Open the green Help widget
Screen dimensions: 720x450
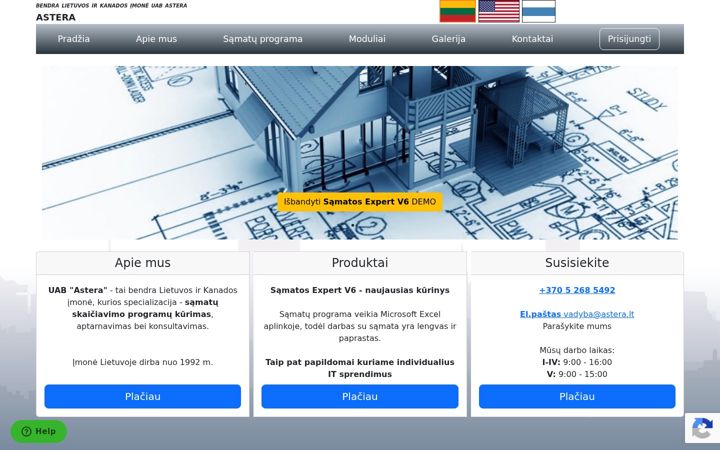(x=39, y=431)
